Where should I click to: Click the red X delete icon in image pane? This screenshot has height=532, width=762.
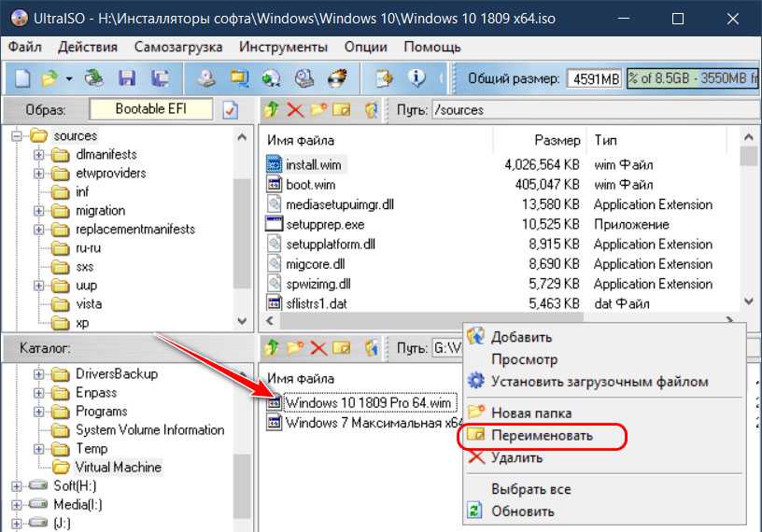coord(295,110)
